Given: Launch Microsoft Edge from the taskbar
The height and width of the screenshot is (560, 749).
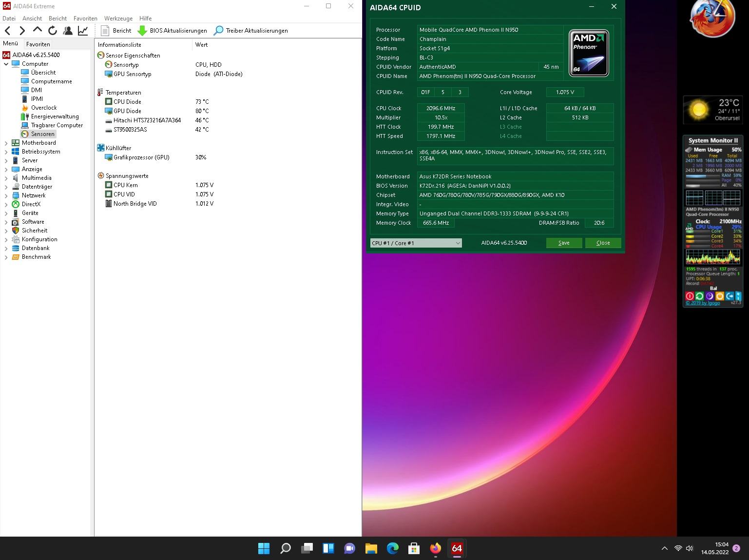Looking at the screenshot, I should pyautogui.click(x=393, y=548).
